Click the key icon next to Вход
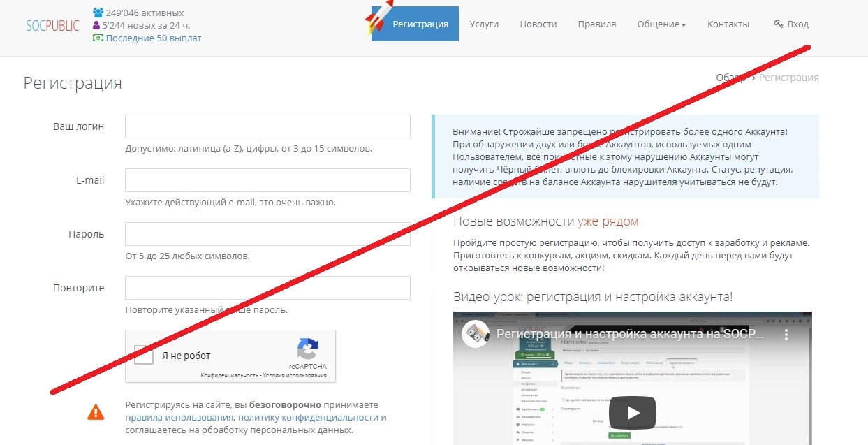Viewport: 868px width, 445px height. click(x=778, y=24)
